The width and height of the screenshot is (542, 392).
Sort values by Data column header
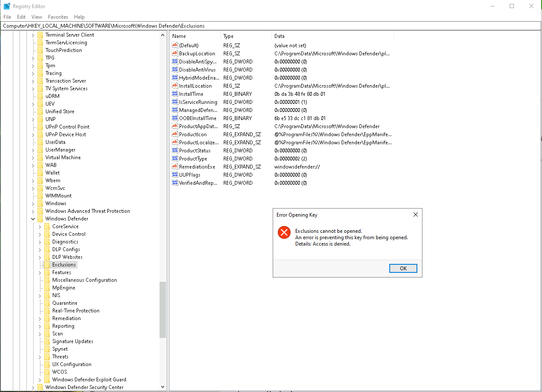(x=333, y=36)
